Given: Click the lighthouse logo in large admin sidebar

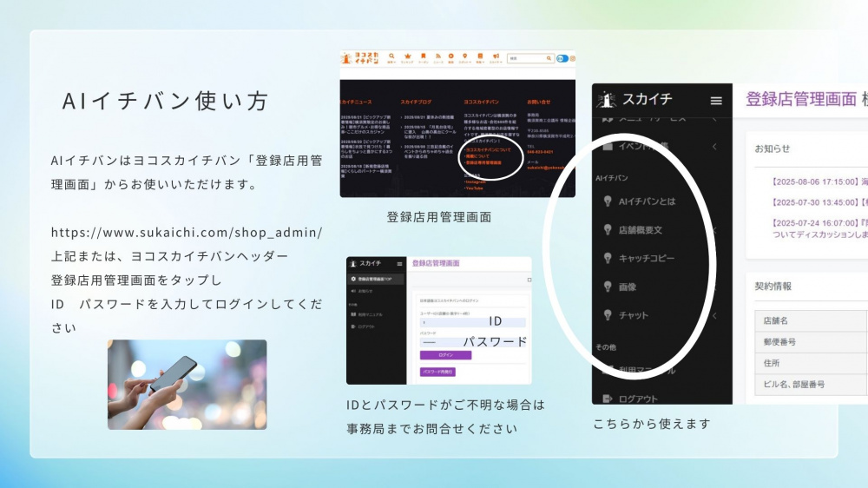Looking at the screenshot, I should click(607, 100).
